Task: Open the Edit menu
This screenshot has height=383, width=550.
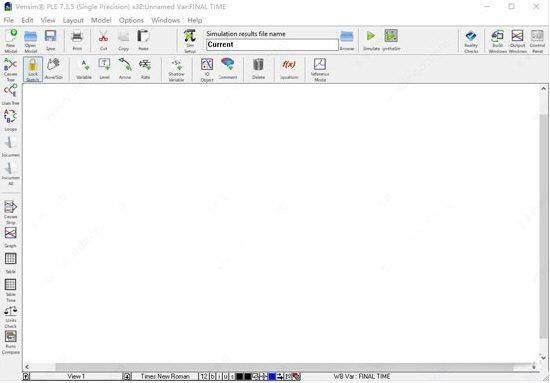Action: click(x=27, y=20)
